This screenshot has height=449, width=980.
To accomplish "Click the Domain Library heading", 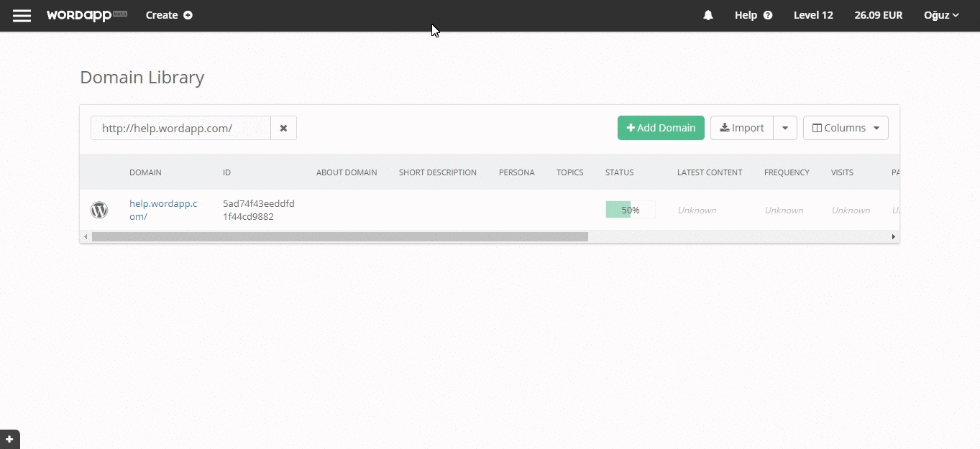I will click(x=142, y=78).
